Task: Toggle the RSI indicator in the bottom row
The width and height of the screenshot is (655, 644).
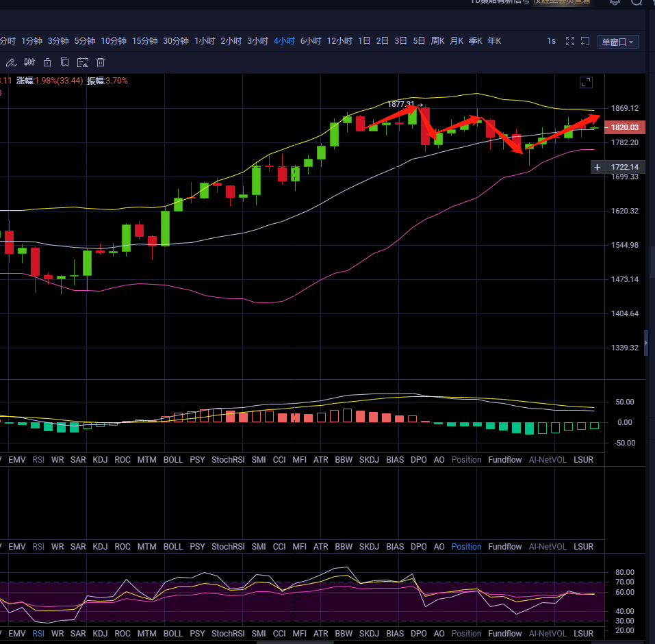Action: click(38, 634)
